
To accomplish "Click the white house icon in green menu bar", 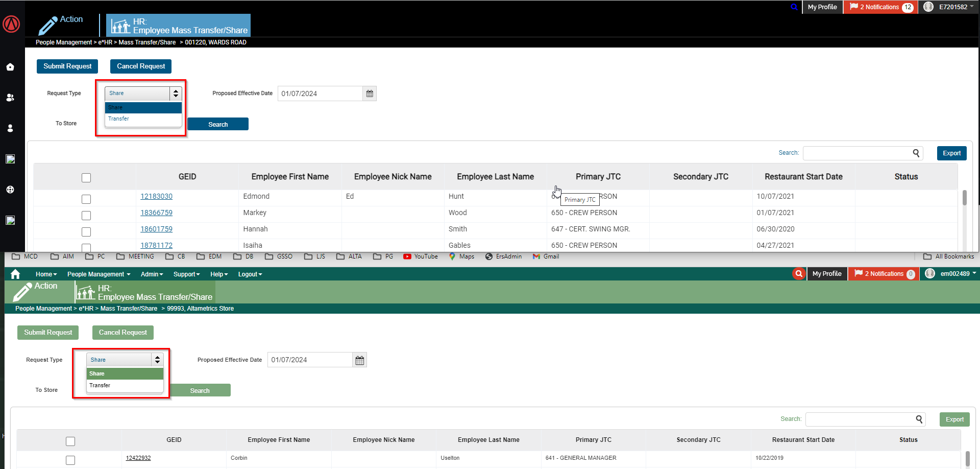I will [15, 274].
